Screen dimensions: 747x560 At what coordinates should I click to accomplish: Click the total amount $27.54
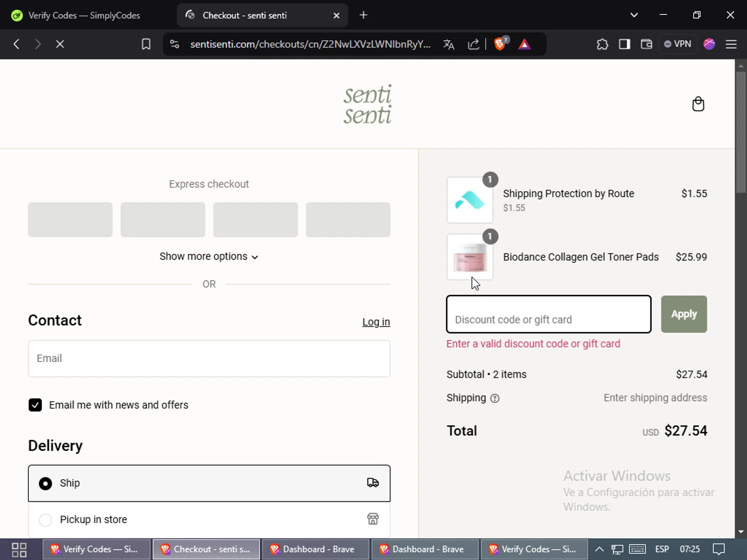tap(686, 431)
